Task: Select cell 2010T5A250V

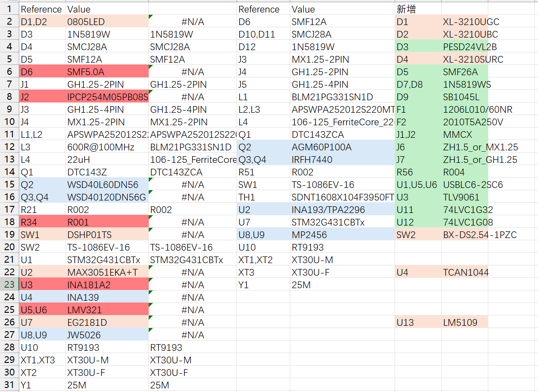Action: click(465, 122)
